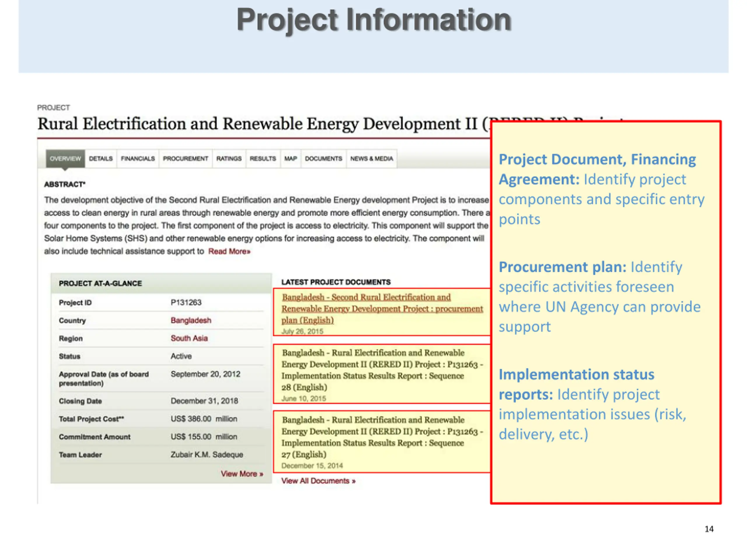The image size is (747, 560).
Task: Click the December 15, 2014 document date
Action: 312,466
